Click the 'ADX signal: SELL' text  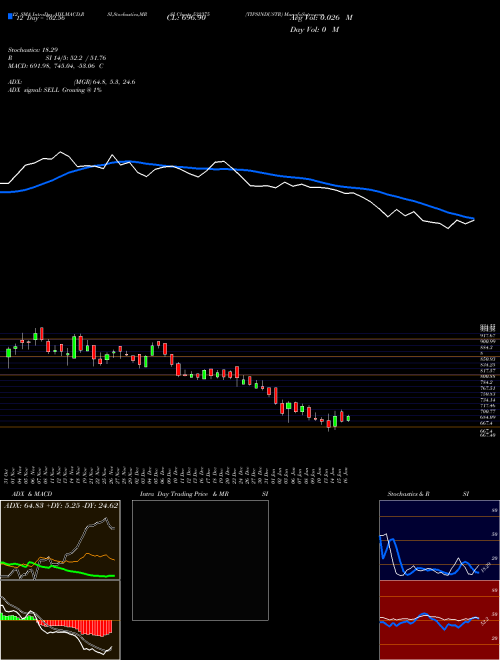[x=55, y=90]
